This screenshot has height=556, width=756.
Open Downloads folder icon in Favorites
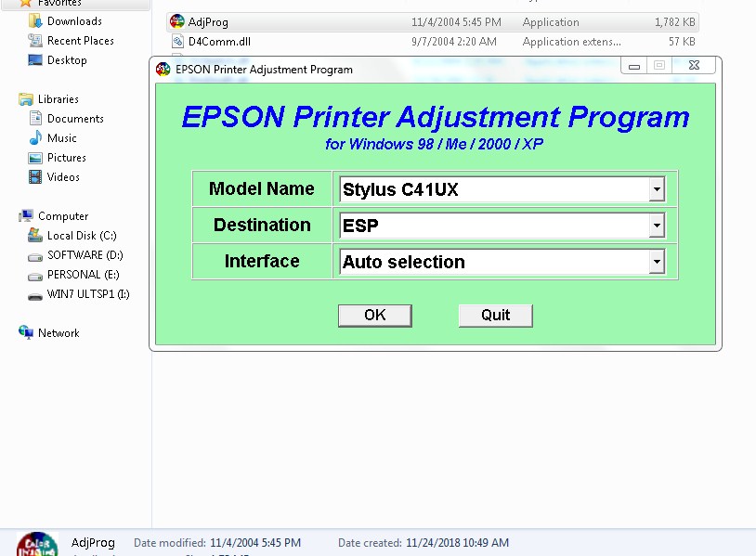35,21
